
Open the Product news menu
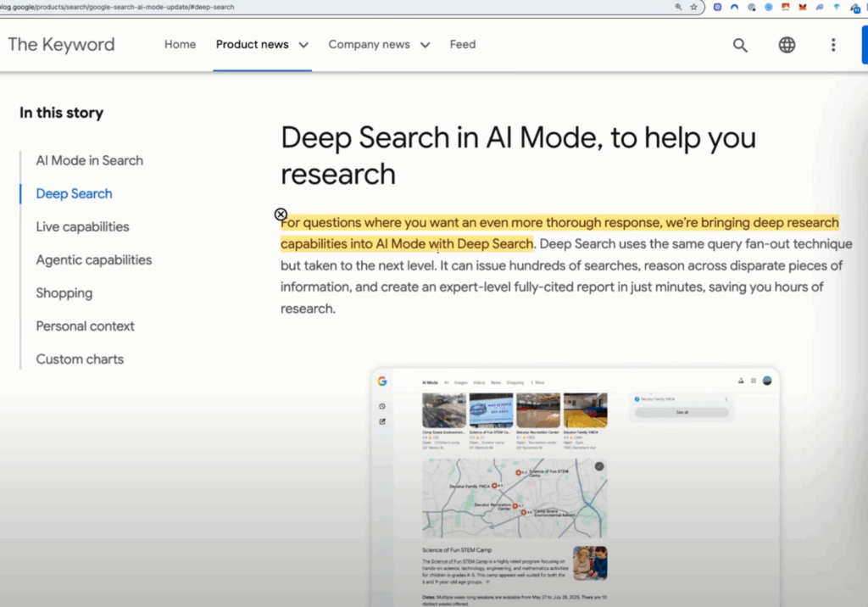click(x=252, y=44)
